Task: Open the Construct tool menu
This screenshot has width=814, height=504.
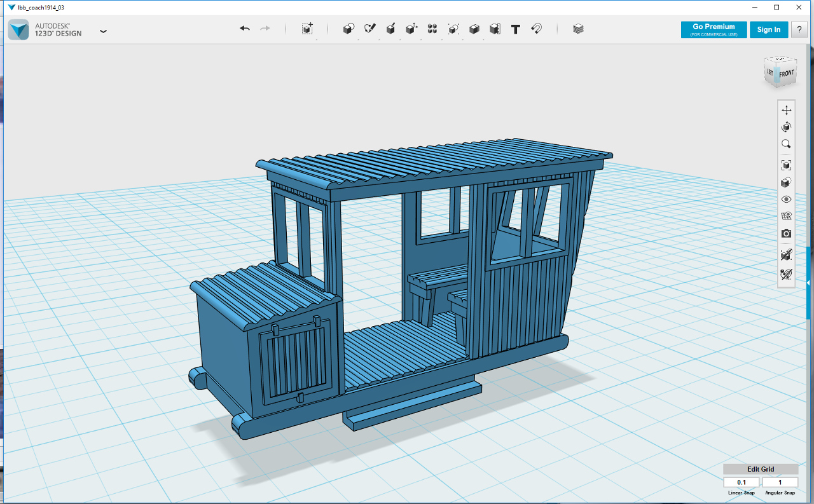Action: pyautogui.click(x=390, y=29)
